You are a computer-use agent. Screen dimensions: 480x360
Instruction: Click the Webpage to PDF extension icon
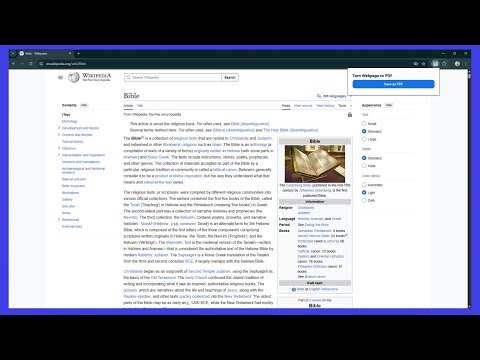coord(435,64)
